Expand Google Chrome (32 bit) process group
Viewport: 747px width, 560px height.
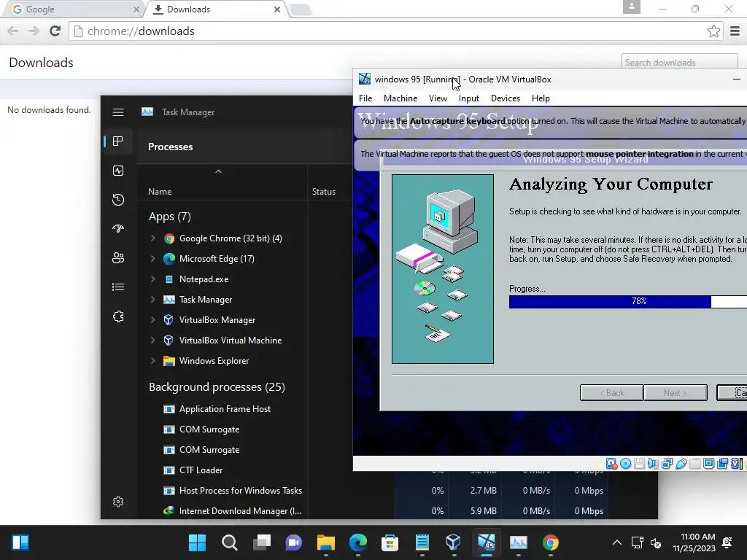[152, 238]
